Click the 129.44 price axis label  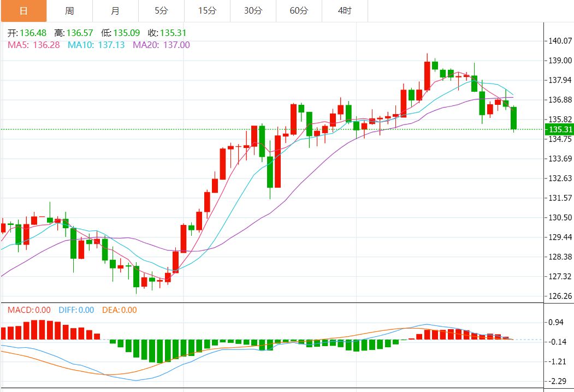coord(560,237)
